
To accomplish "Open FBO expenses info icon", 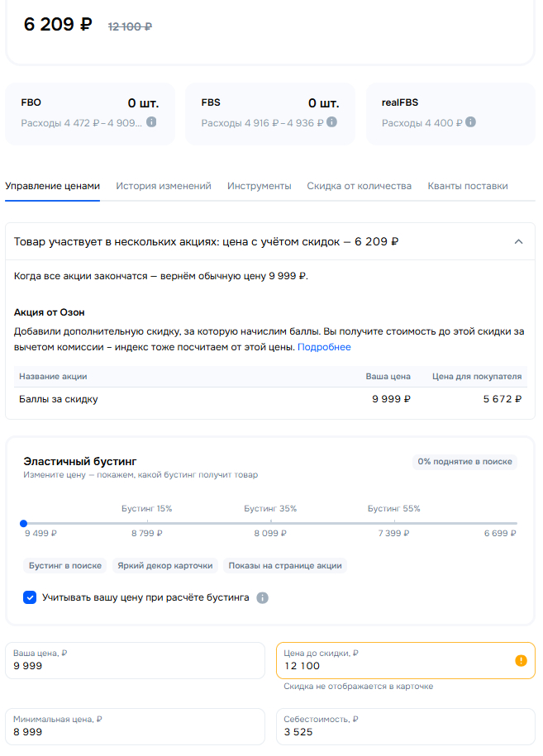I will pyautogui.click(x=151, y=122).
